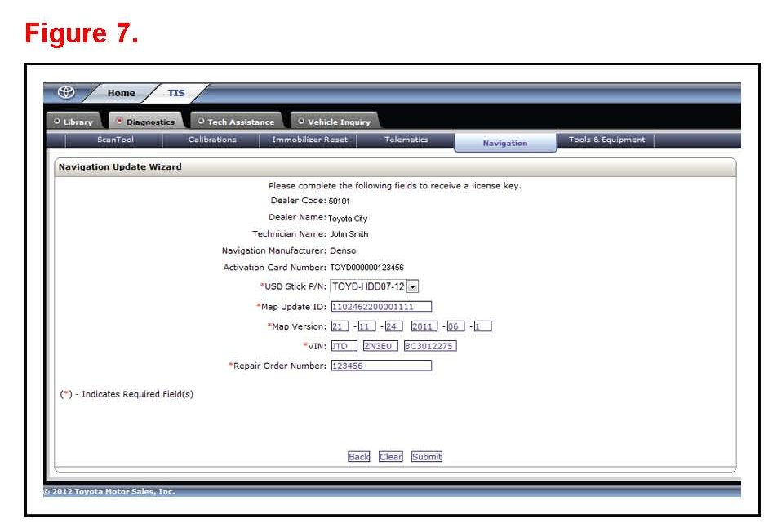Screen dimensions: 777x532
Task: Choose Telematics in the submenu bar
Action: [x=406, y=140]
